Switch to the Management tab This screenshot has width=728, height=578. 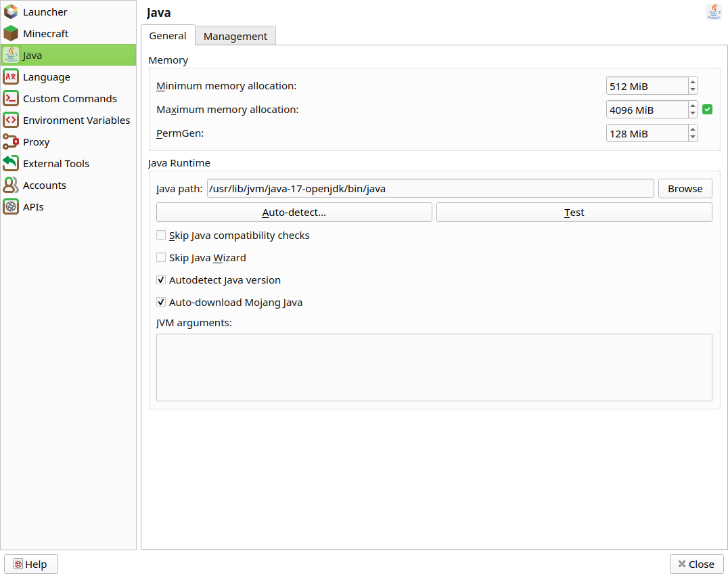[235, 36]
